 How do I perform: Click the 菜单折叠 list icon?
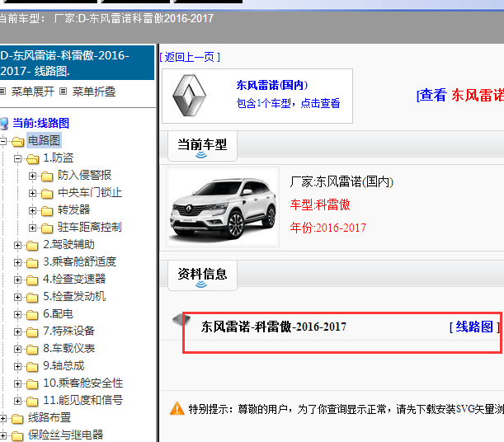(x=64, y=92)
